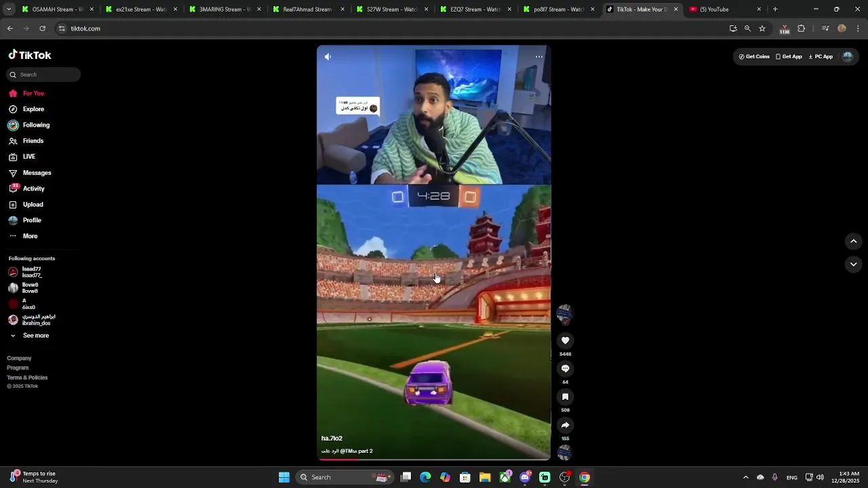Open the Explore page
This screenshot has height=488, width=868.
[26, 109]
